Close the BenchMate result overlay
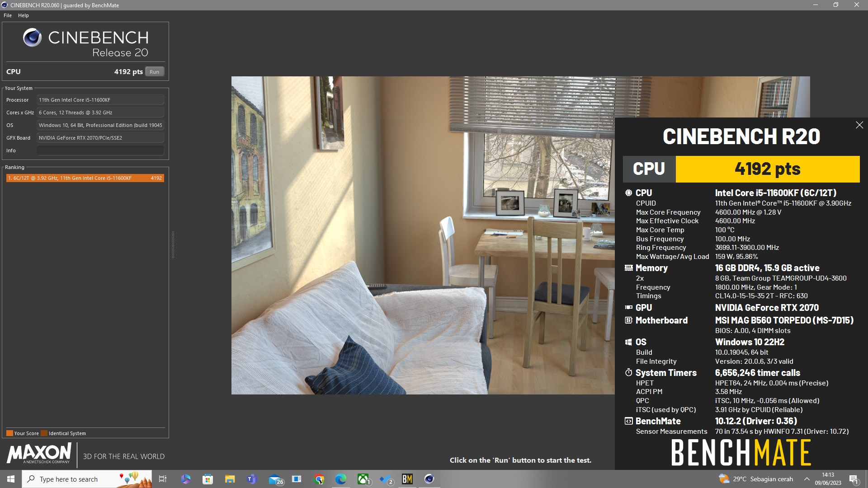The image size is (868, 488). (x=859, y=125)
